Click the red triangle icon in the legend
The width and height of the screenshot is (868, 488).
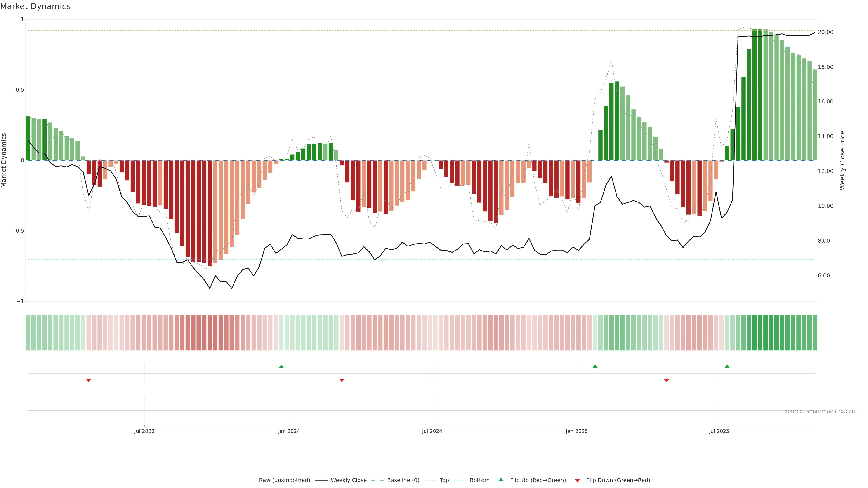click(x=577, y=481)
